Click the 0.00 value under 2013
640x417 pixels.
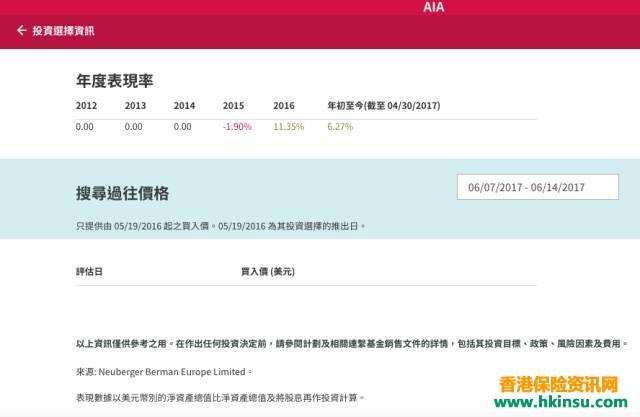(133, 126)
